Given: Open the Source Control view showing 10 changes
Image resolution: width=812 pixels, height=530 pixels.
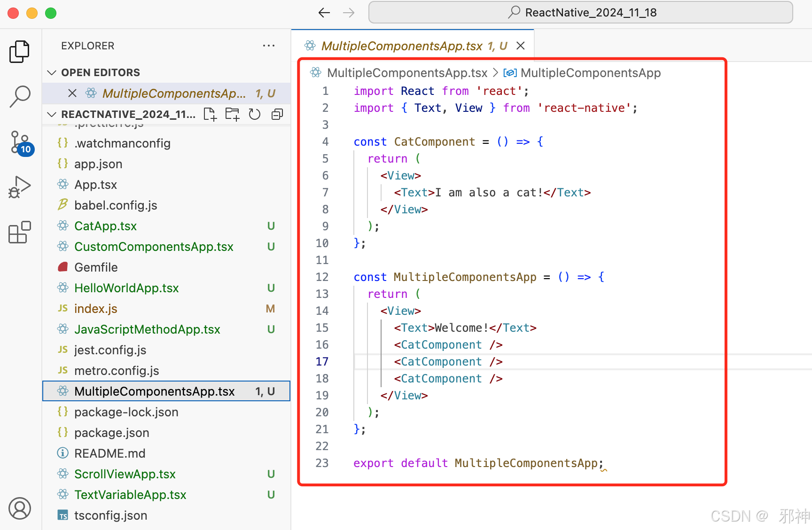Looking at the screenshot, I should (19, 141).
